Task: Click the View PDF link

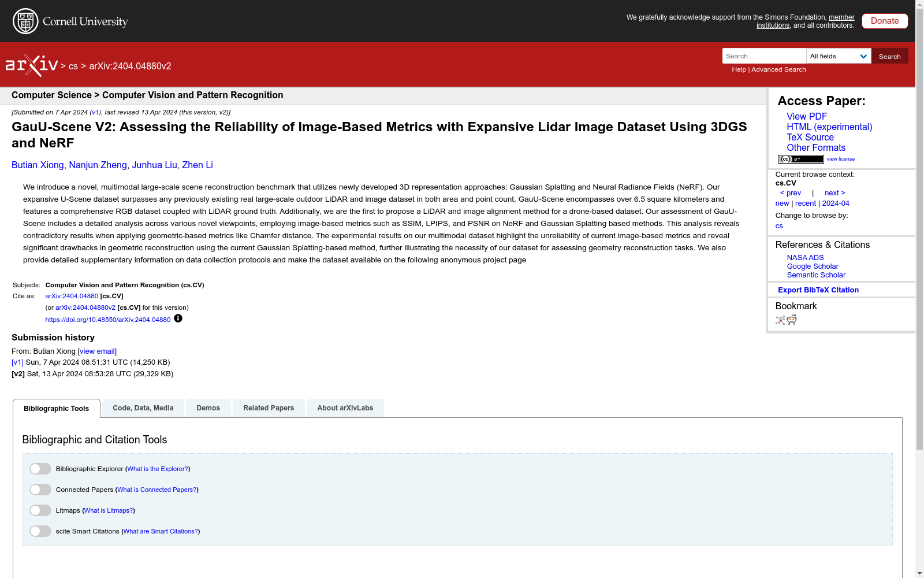Action: click(x=807, y=117)
